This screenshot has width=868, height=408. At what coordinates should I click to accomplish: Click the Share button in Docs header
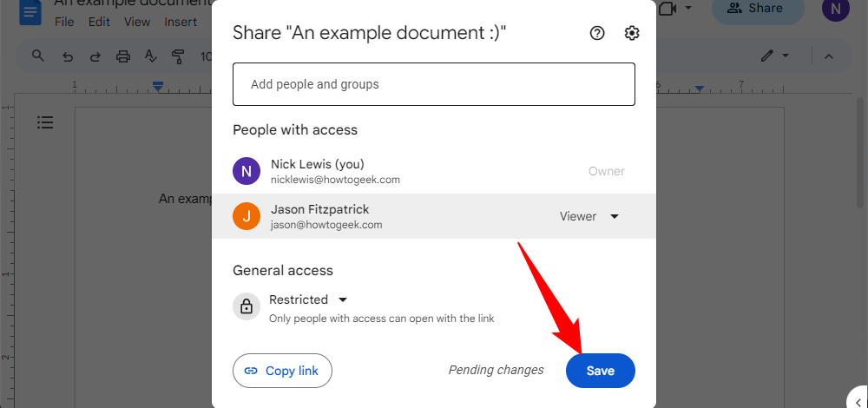click(757, 9)
